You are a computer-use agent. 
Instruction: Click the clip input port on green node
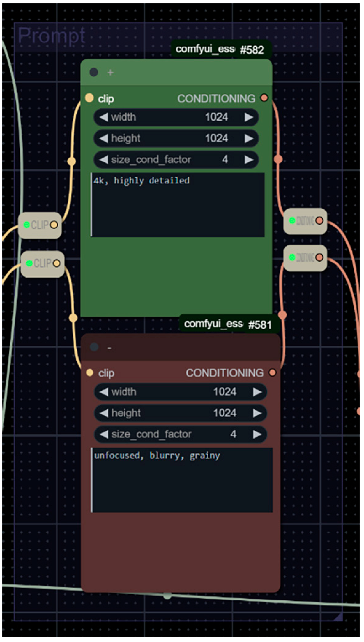pos(89,98)
